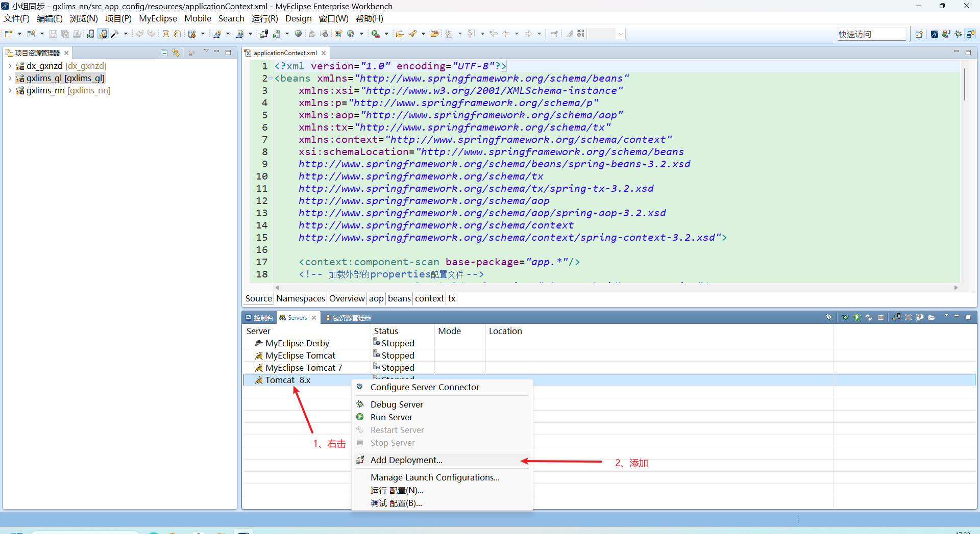Click the Redo arrow icon
This screenshot has height=534, width=980.
(151, 34)
